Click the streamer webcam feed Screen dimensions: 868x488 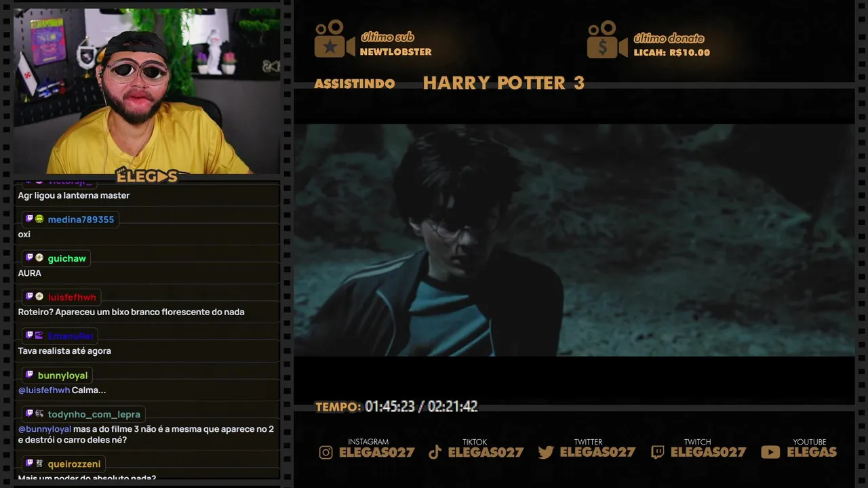(x=146, y=91)
